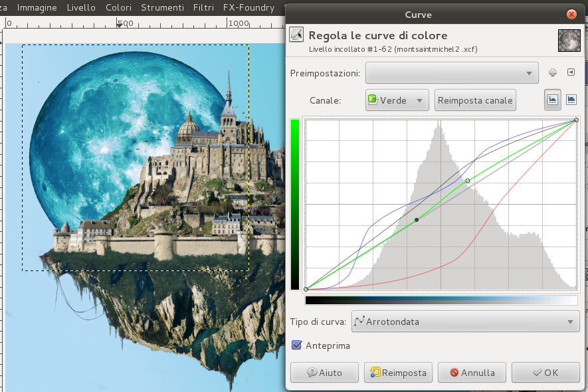The height and width of the screenshot is (392, 588).
Task: Click the horizontal ruler above the canvas
Action: [144, 23]
